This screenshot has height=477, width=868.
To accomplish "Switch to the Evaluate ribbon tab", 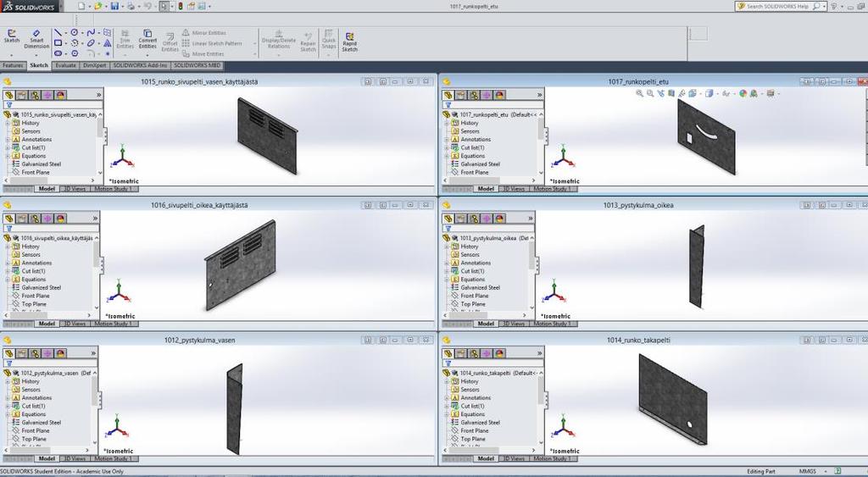I will click(65, 65).
